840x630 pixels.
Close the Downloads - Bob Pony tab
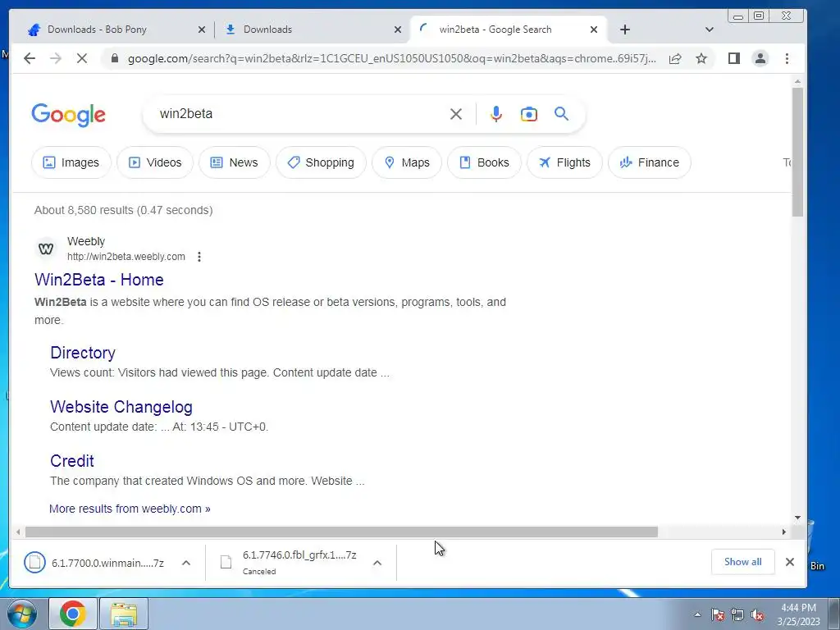click(202, 30)
